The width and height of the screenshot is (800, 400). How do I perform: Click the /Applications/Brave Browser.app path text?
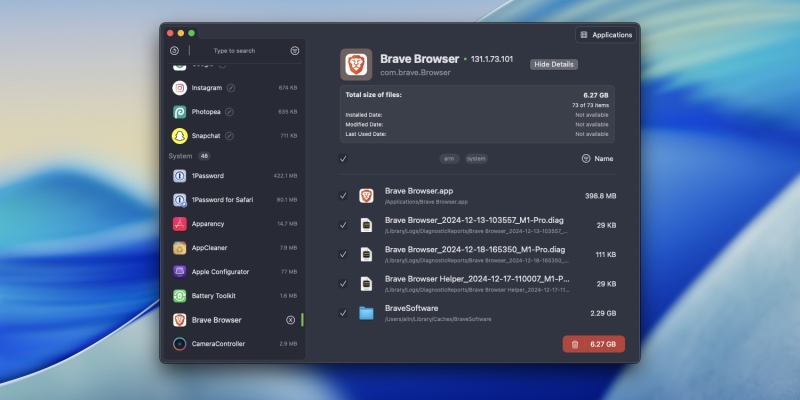[426, 202]
